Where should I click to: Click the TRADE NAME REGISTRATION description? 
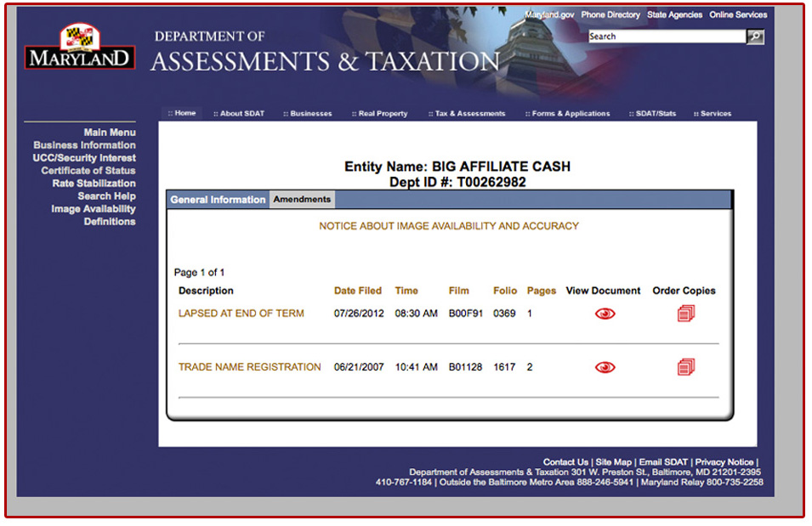point(250,367)
